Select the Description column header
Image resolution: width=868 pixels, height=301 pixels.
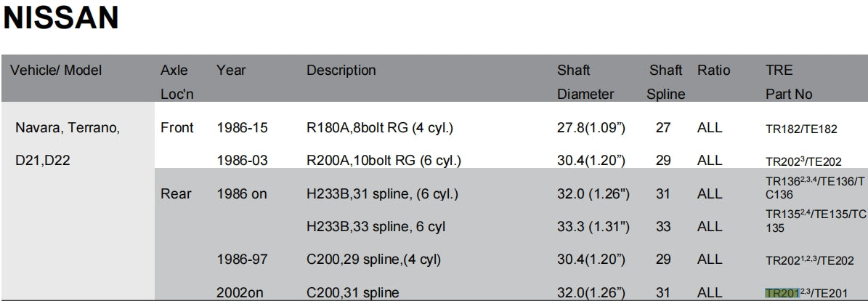click(x=341, y=71)
